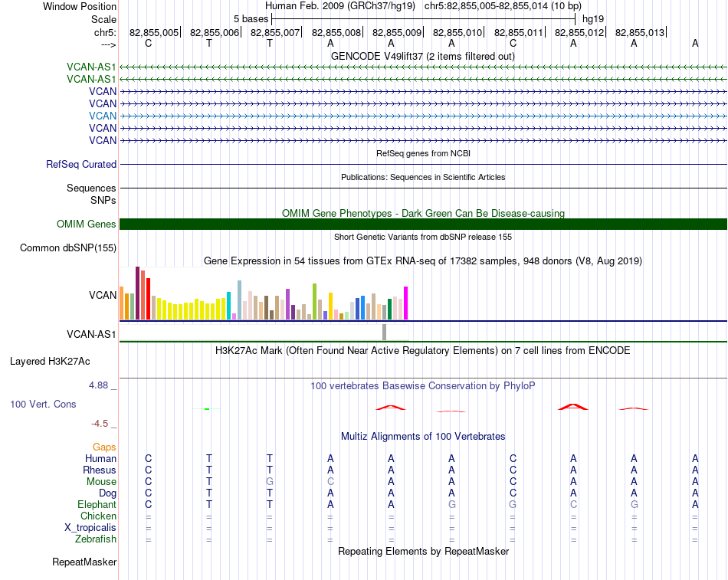Click the light-blue VCAN transcript arrow line
The height and width of the screenshot is (580, 728).
pos(423,116)
